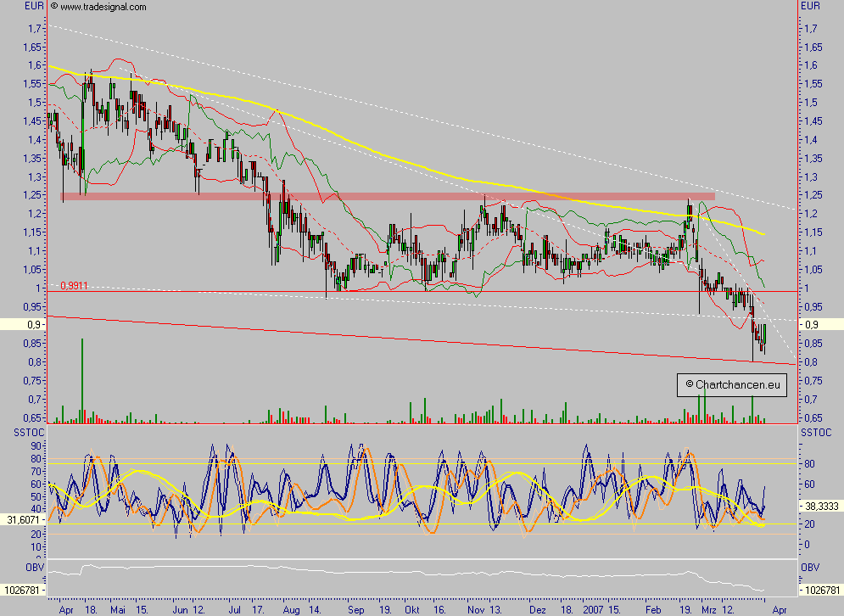Screen dimensions: 844x616
Task: Click the 31,6071 stochastic value label
Action: [24, 518]
